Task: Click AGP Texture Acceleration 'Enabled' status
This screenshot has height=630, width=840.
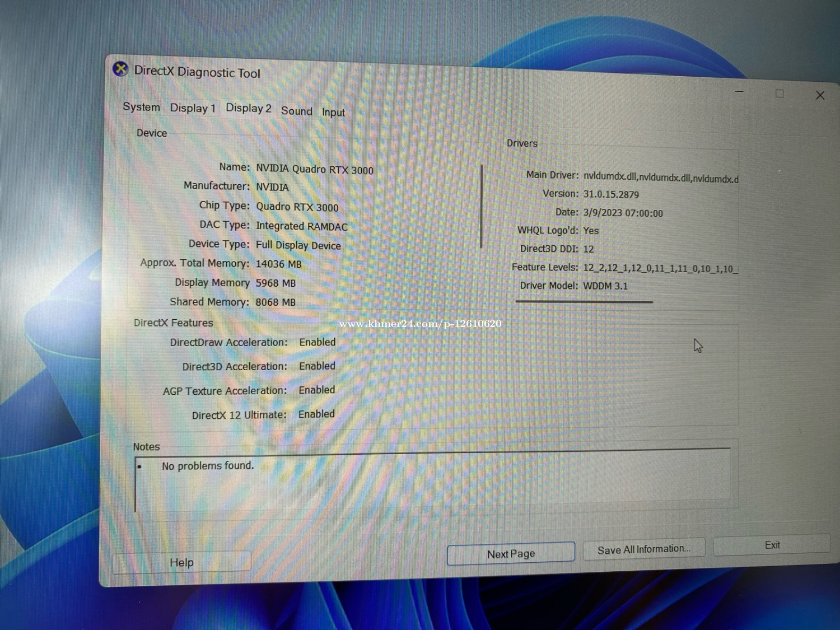Action: 316,390
